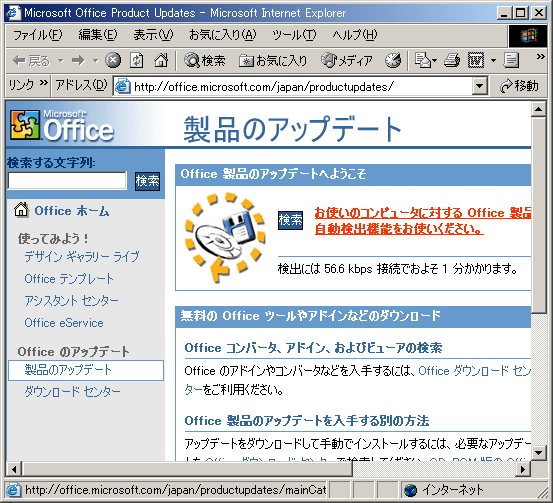Click the 検索 button beside red detection link
The width and height of the screenshot is (553, 503).
pyautogui.click(x=290, y=220)
